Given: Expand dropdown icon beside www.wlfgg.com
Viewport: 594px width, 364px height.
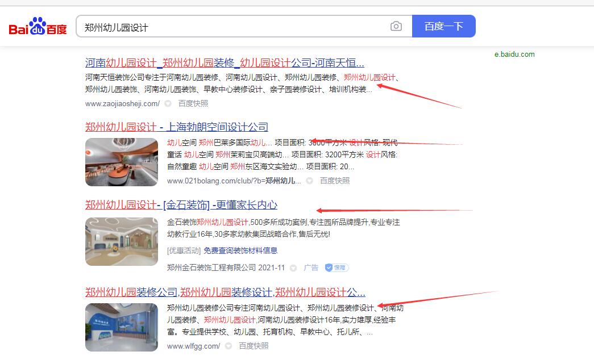Looking at the screenshot, I should pos(229,346).
